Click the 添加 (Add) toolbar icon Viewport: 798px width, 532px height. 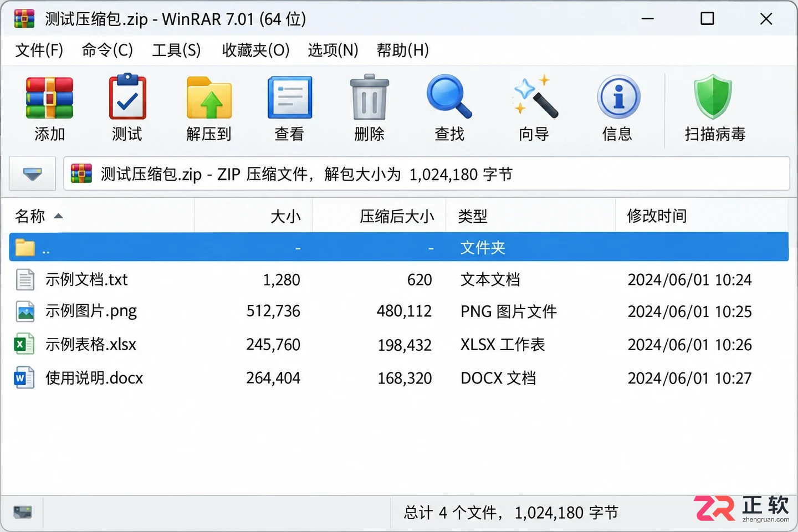[49, 99]
